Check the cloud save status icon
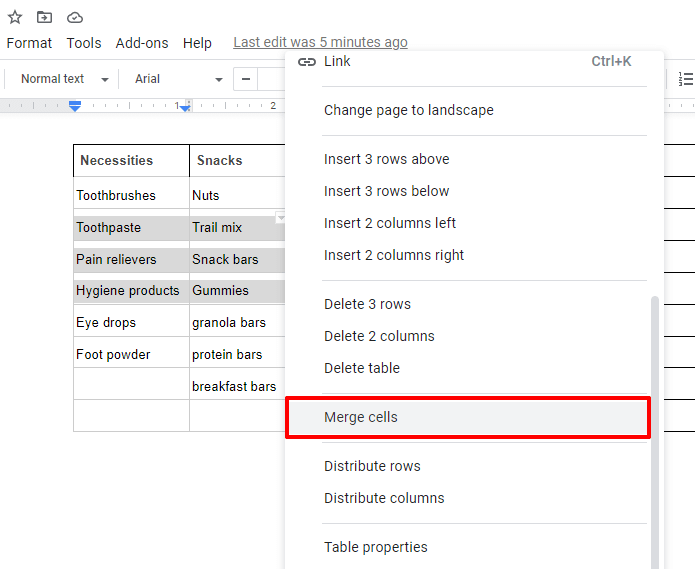Screen dimensions: 695x569 tap(75, 18)
